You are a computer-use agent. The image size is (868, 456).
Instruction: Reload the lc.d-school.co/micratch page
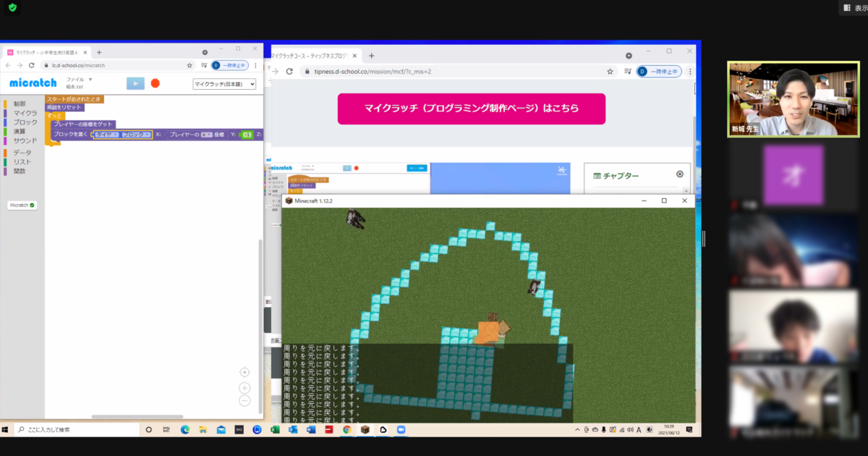point(31,65)
